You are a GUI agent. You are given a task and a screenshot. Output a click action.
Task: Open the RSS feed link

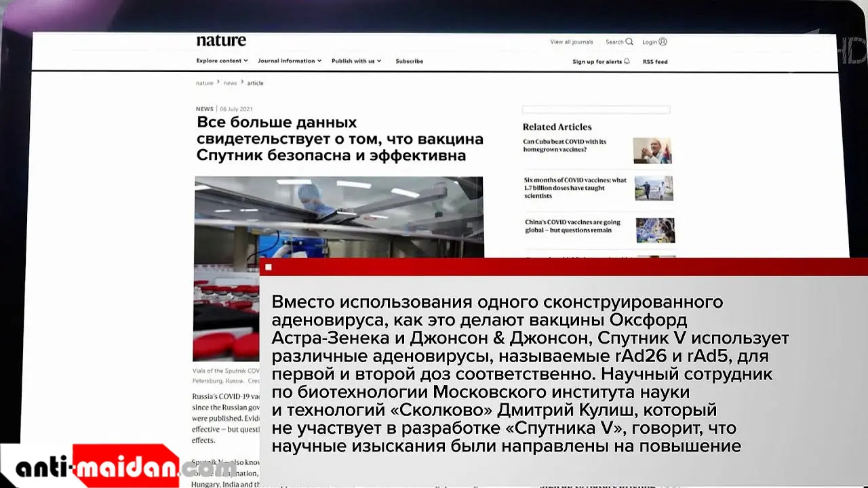[x=655, y=62]
